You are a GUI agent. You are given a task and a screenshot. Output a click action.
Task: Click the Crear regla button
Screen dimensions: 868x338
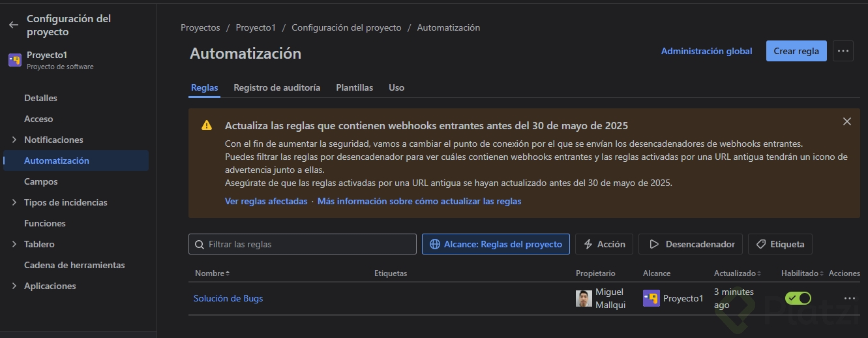coord(796,51)
